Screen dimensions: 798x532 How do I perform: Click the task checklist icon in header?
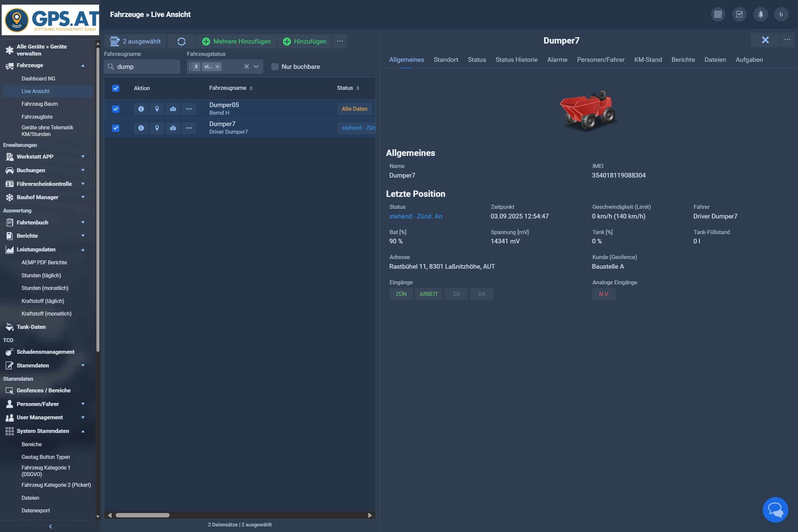pyautogui.click(x=739, y=14)
